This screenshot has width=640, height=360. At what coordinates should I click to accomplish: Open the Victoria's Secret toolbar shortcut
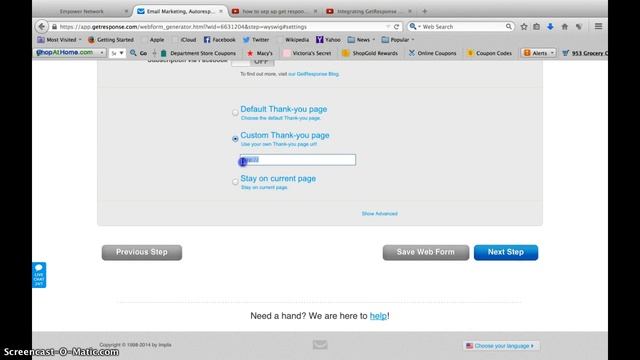pyautogui.click(x=307, y=53)
